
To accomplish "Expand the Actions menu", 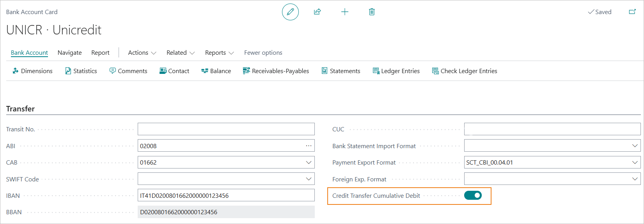I will (x=142, y=53).
